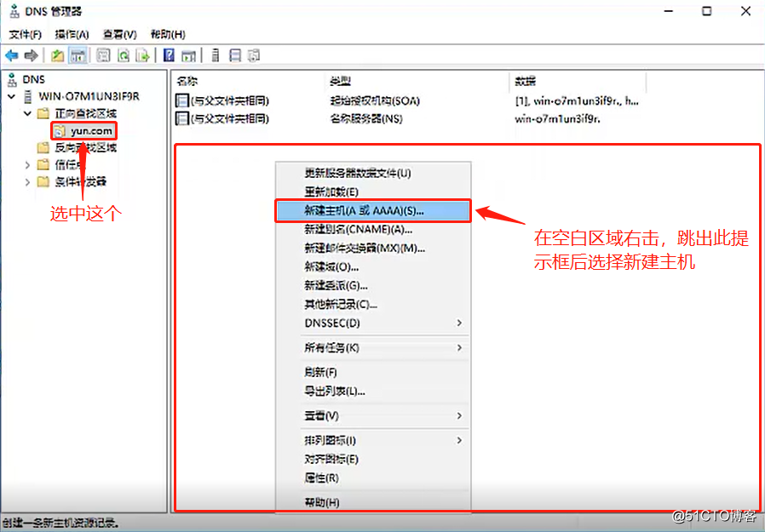Screen dimensions: 765x532
Task: Toggle the show/hide console tree icon
Action: [78, 55]
